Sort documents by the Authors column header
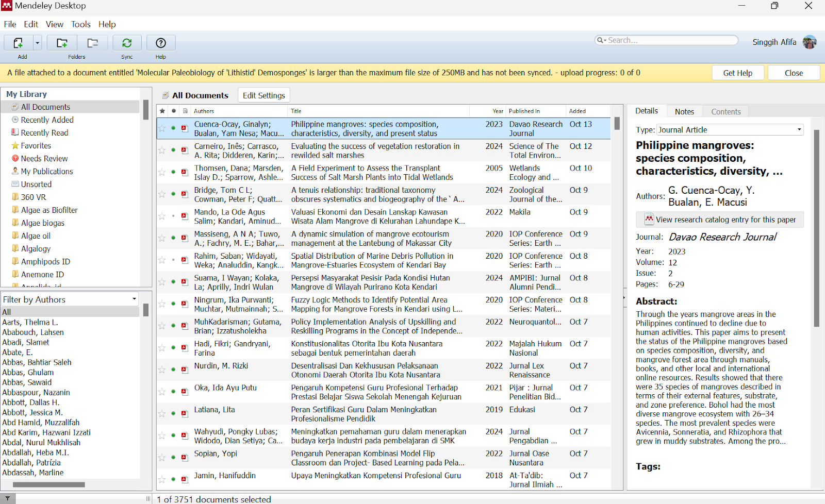Screen dimensions: 825x504 (239, 111)
